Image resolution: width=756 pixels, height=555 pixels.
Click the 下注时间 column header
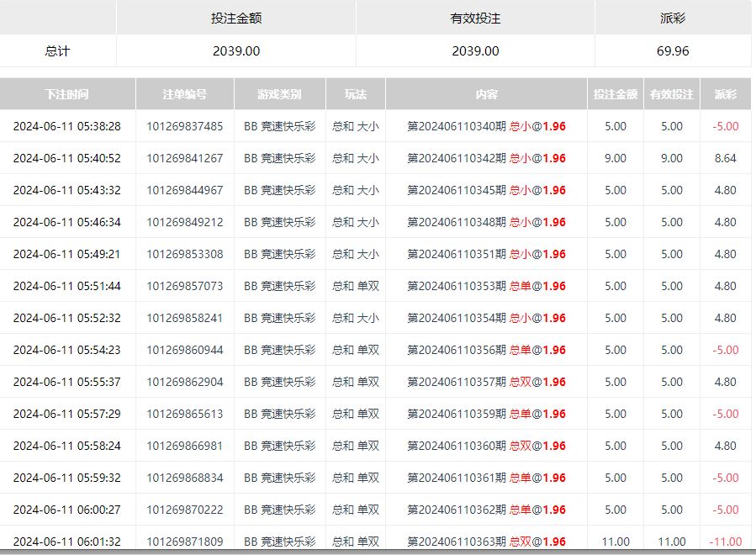67,94
